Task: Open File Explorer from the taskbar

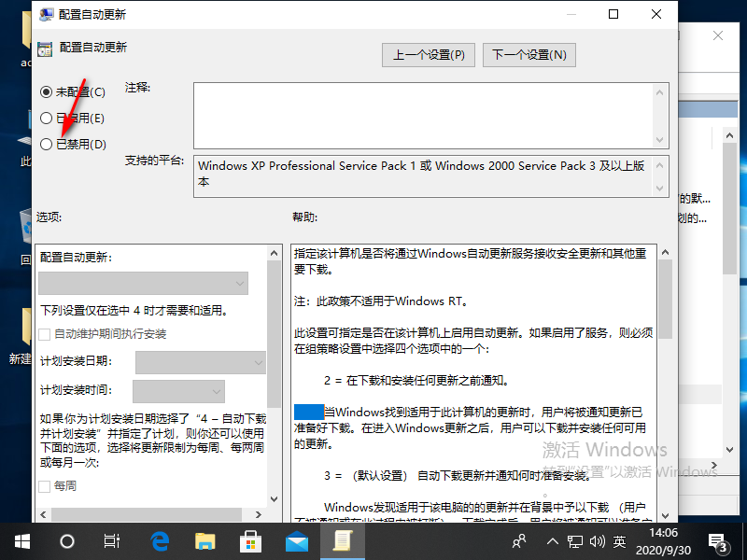Action: pyautogui.click(x=205, y=540)
